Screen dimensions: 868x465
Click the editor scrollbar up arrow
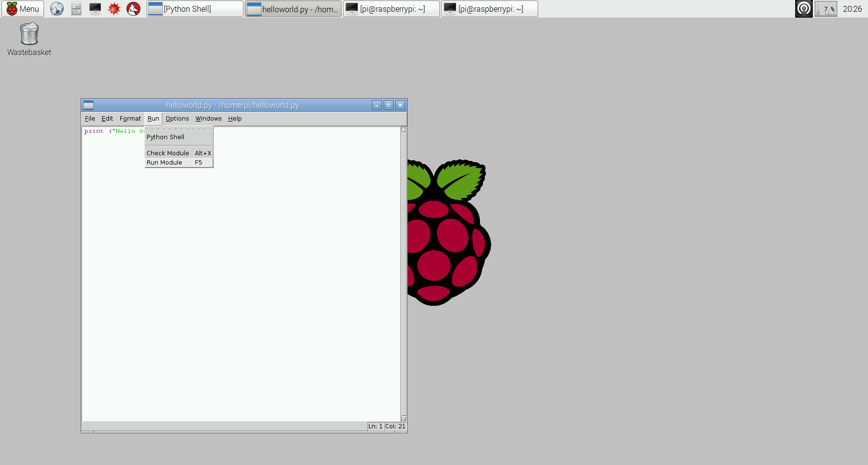click(x=404, y=129)
